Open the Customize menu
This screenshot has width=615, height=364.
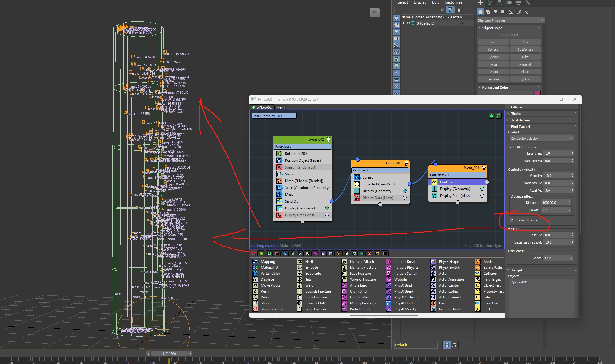coord(453,2)
